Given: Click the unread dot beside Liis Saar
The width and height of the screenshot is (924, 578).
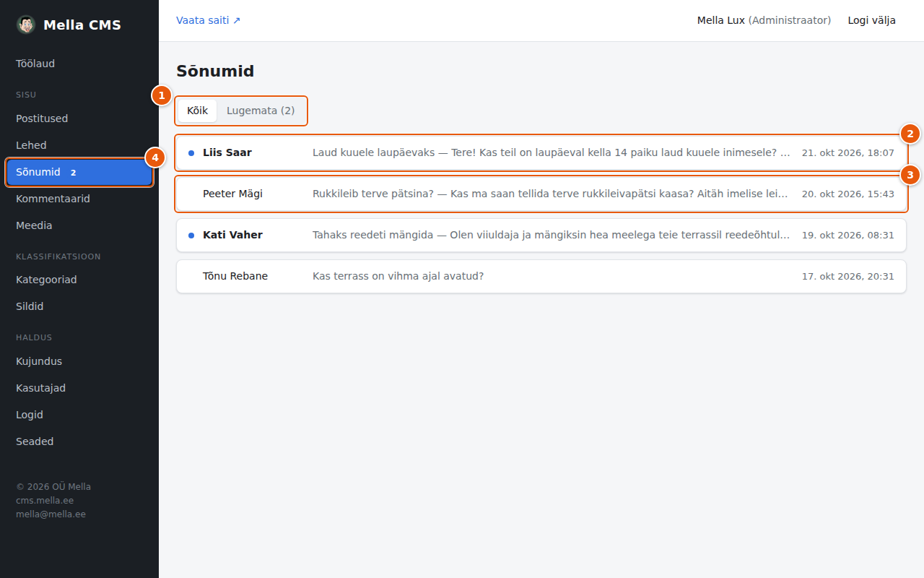Looking at the screenshot, I should pyautogui.click(x=191, y=152).
